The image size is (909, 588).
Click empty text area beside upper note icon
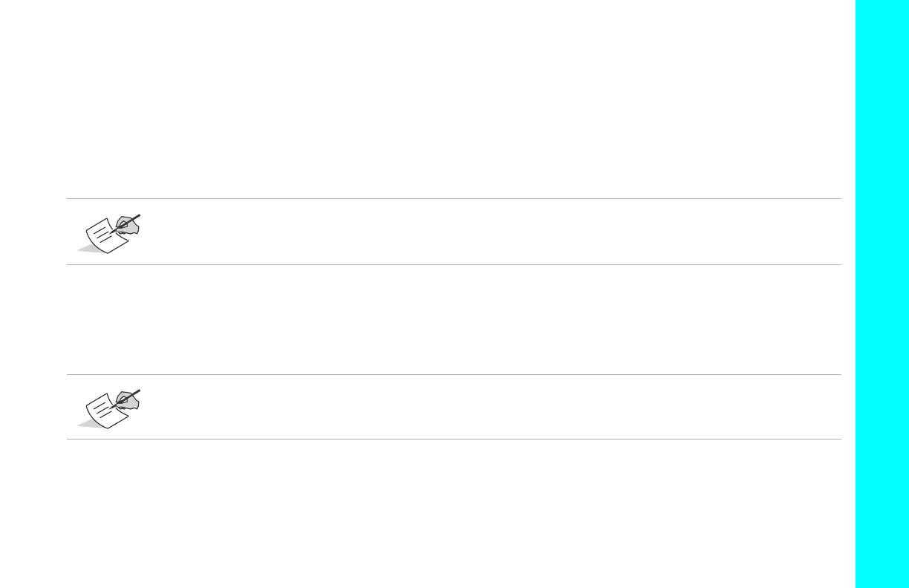click(483, 232)
